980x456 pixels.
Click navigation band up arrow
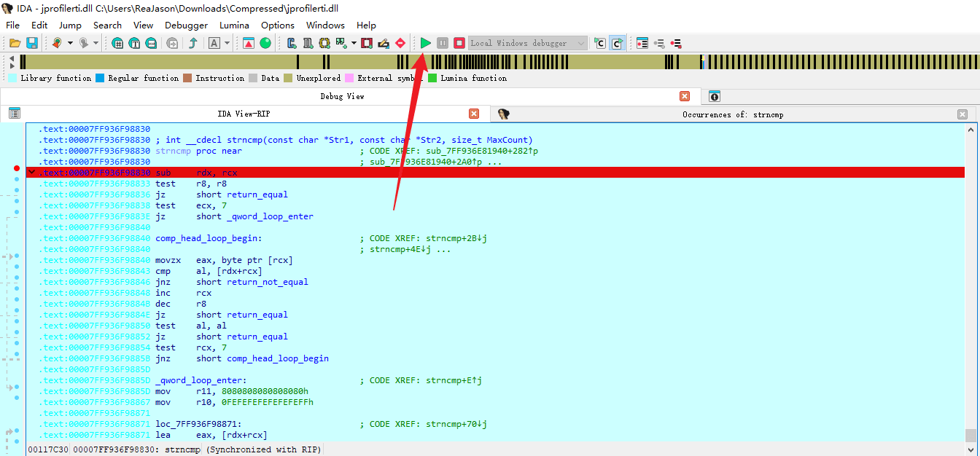tap(11, 58)
